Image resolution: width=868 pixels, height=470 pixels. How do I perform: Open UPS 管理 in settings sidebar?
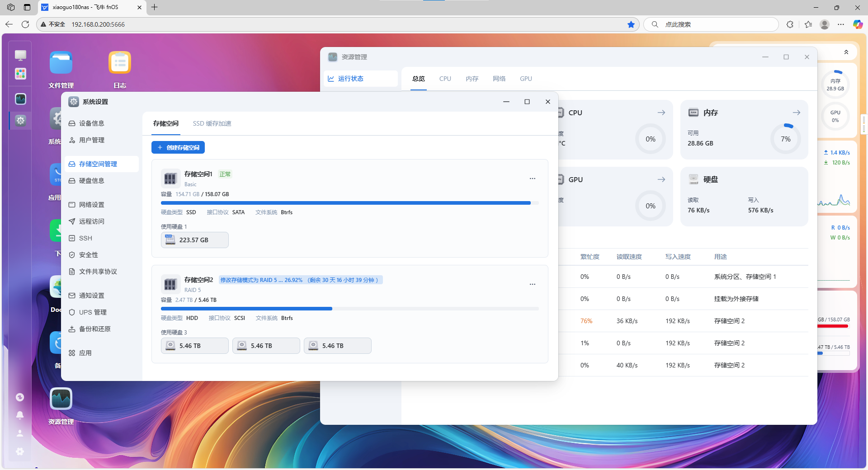click(102, 312)
